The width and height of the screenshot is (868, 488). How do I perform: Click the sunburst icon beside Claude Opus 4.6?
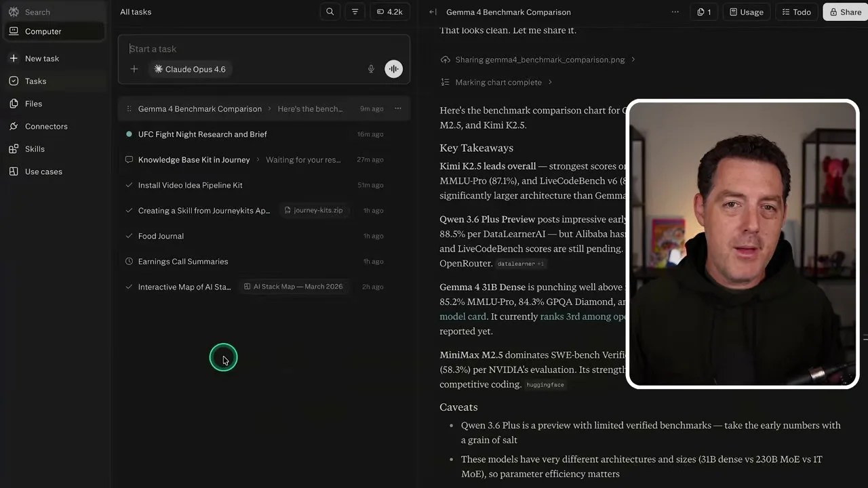pyautogui.click(x=158, y=69)
